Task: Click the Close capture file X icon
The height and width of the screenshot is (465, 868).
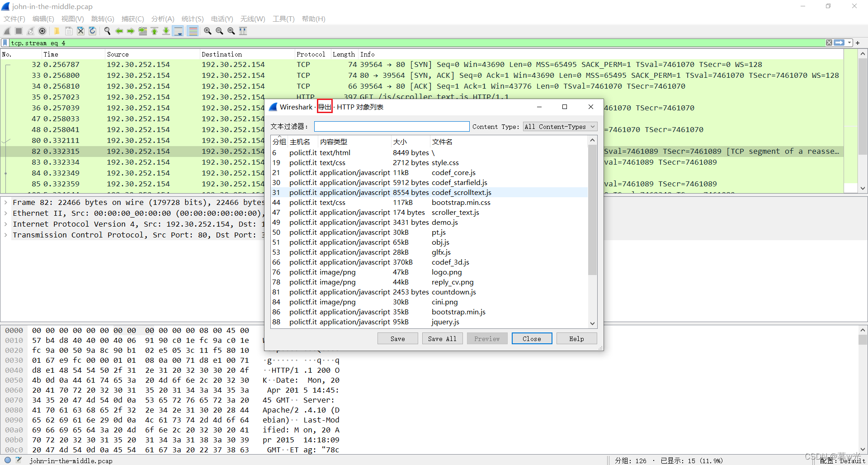Action: coord(80,31)
